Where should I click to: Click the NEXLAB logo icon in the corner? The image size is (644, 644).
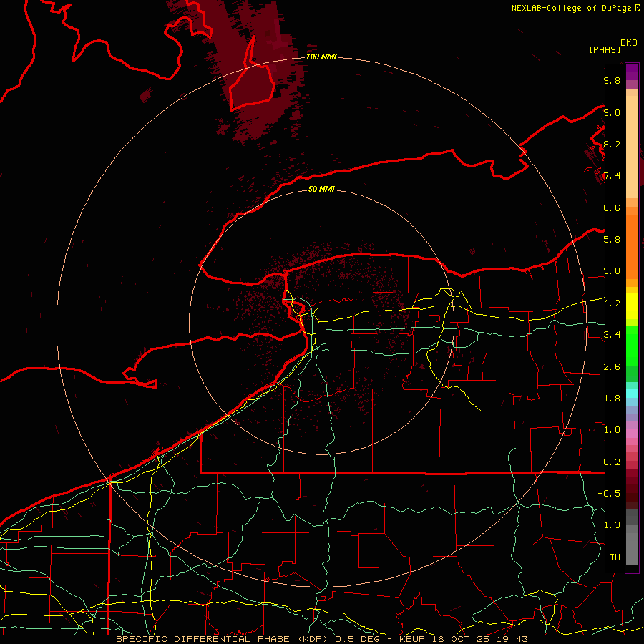638,8
